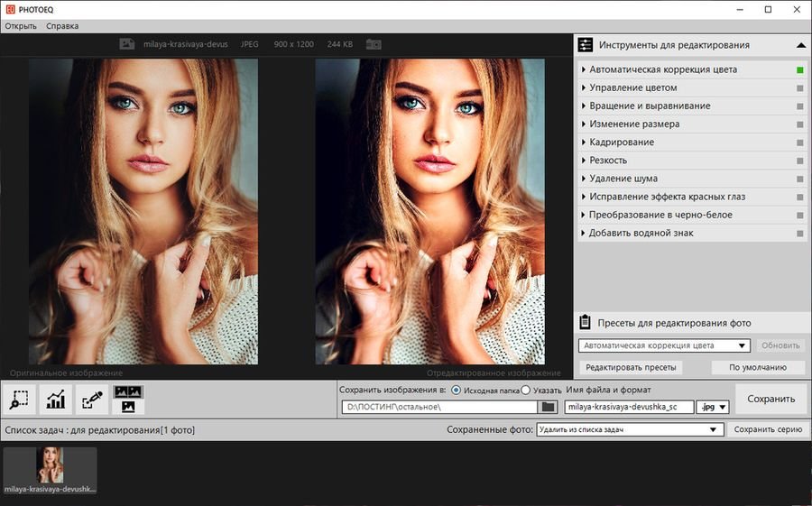Click the 244 KB file size text

[x=340, y=44]
